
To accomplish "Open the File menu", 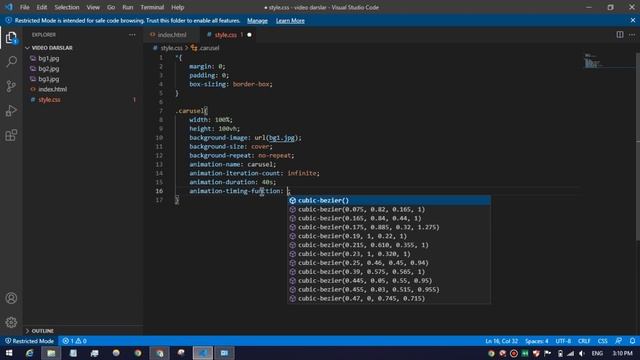I will pyautogui.click(x=25, y=7).
